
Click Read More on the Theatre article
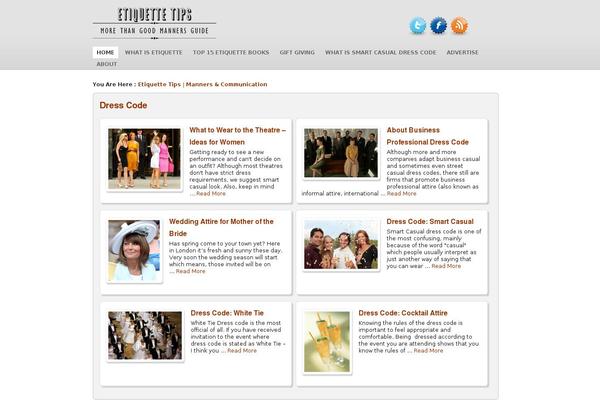(211, 194)
